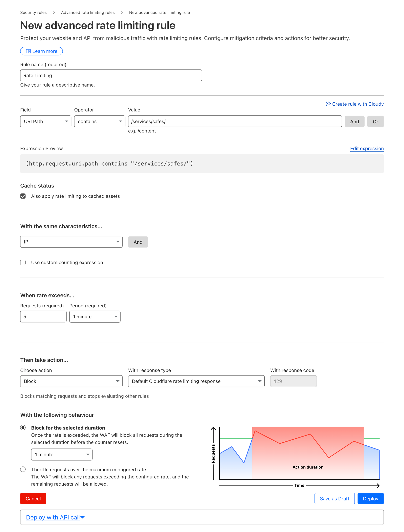Open the Operator dropdown showing contains
The image size is (404, 532).
(x=100, y=121)
